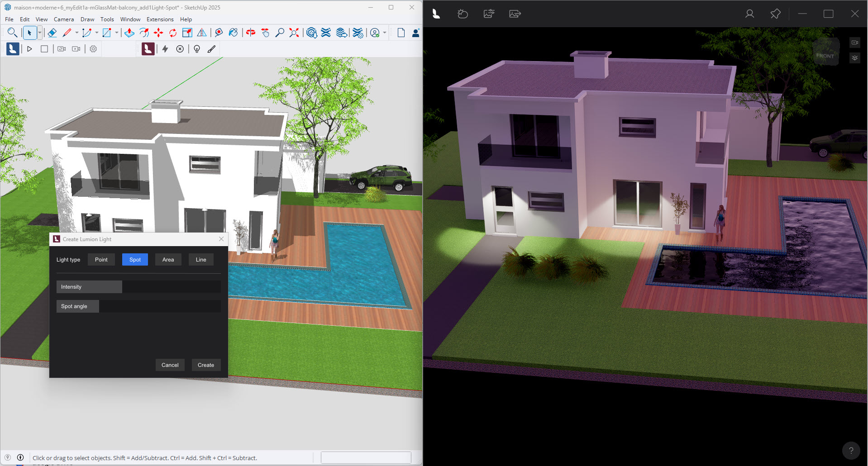Open the Camera menu

64,19
